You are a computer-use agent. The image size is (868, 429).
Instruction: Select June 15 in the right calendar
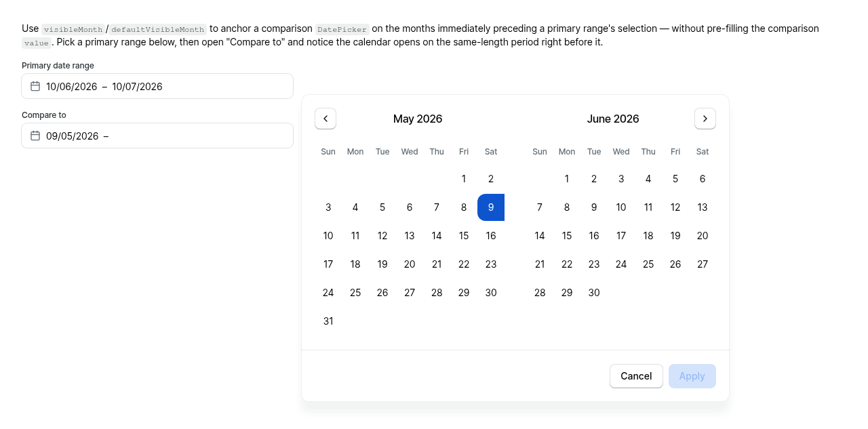tap(567, 236)
